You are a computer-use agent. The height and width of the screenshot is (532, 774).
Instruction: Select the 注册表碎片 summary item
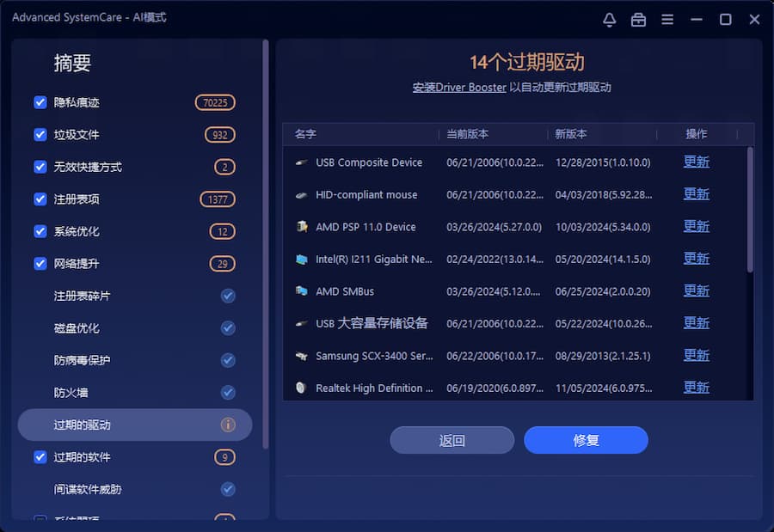click(x=135, y=296)
